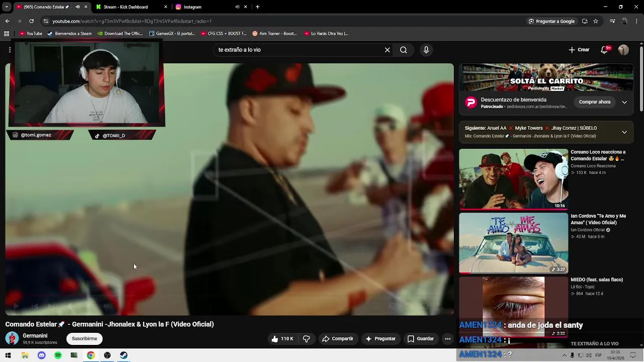Click the Preguntar button under video
Image resolution: width=644 pixels, height=362 pixels.
point(380,339)
